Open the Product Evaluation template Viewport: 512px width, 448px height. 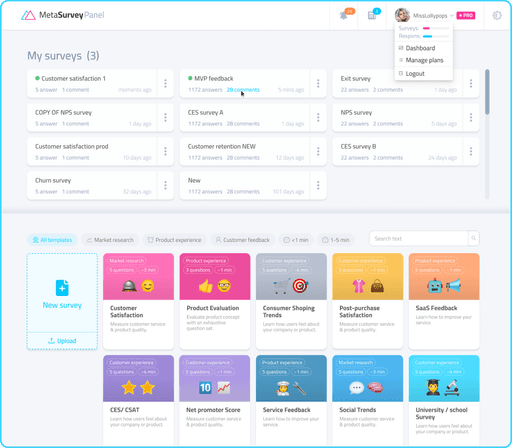[215, 301]
